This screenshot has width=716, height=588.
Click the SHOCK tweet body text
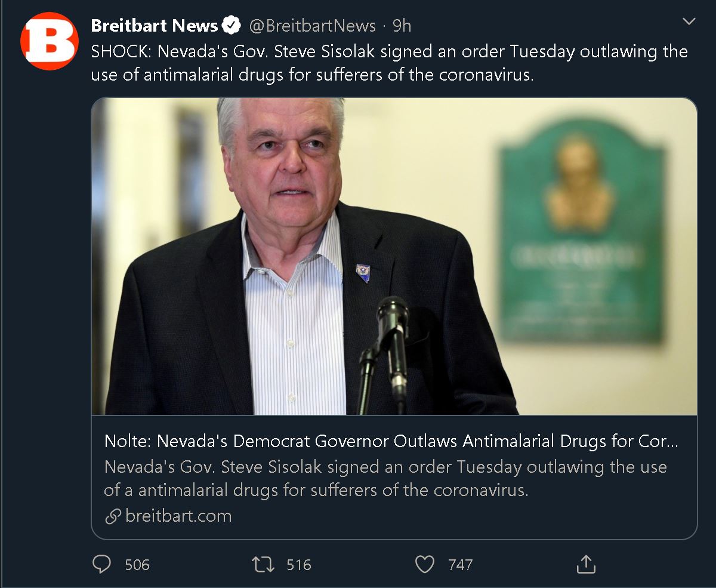coord(389,63)
